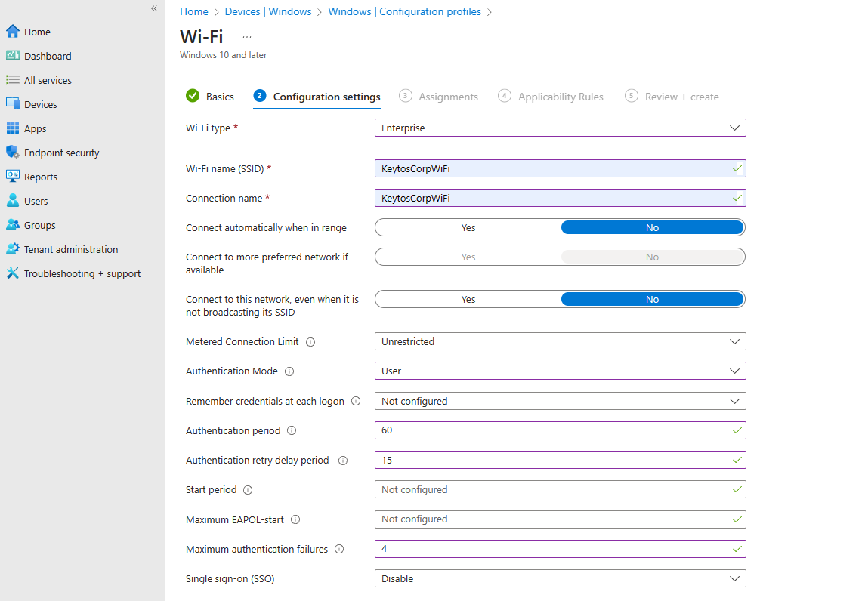The width and height of the screenshot is (868, 601).
Task: Click Troubleshooting + support wrench icon
Action: [13, 273]
